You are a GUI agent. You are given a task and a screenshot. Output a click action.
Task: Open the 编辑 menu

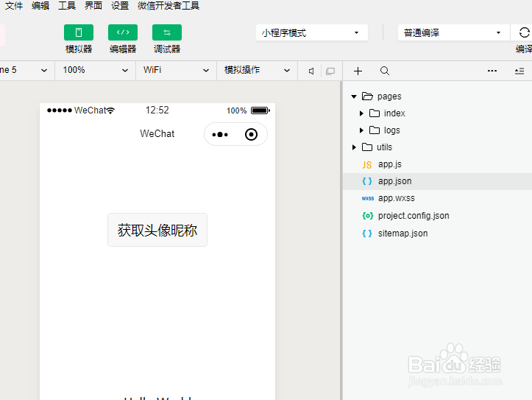tap(40, 5)
